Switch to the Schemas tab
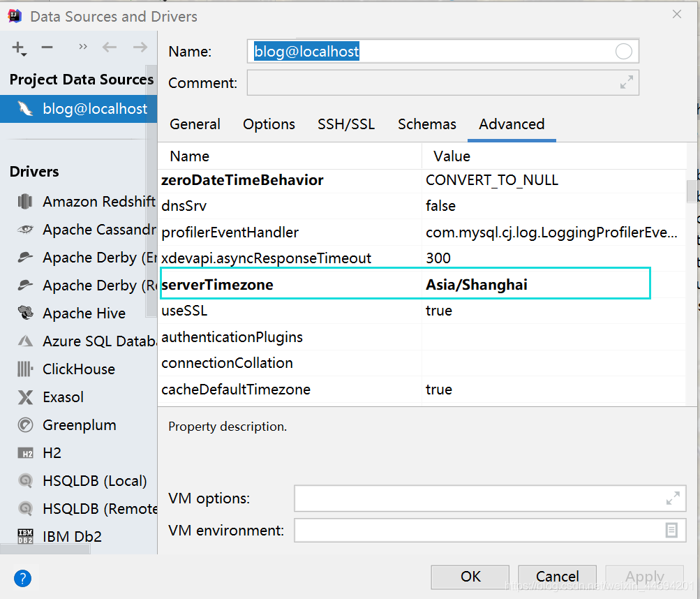700x599 pixels. click(x=426, y=124)
